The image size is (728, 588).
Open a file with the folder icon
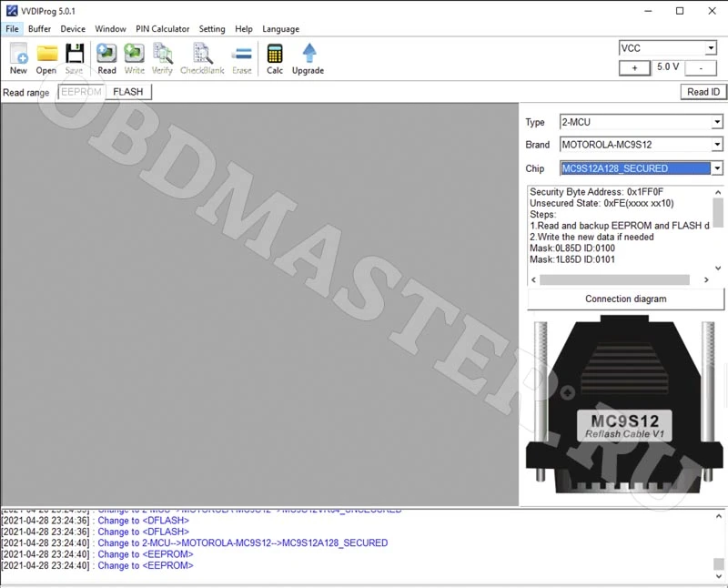(x=46, y=58)
